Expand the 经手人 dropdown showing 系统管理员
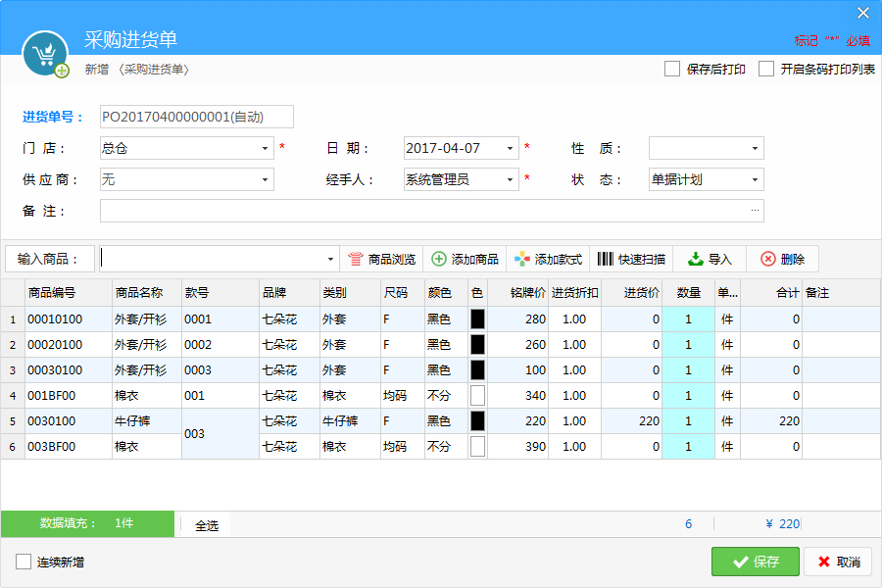 click(x=511, y=180)
